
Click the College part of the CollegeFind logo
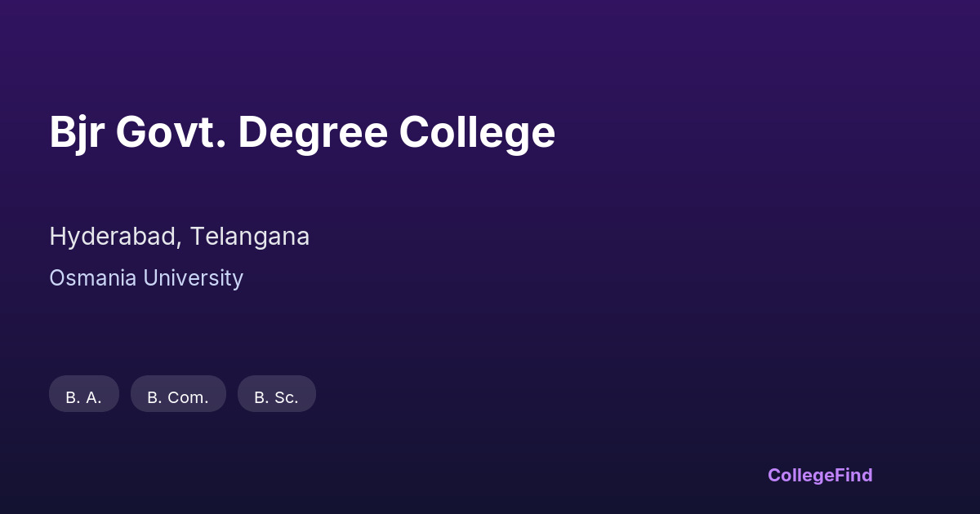[x=801, y=475]
